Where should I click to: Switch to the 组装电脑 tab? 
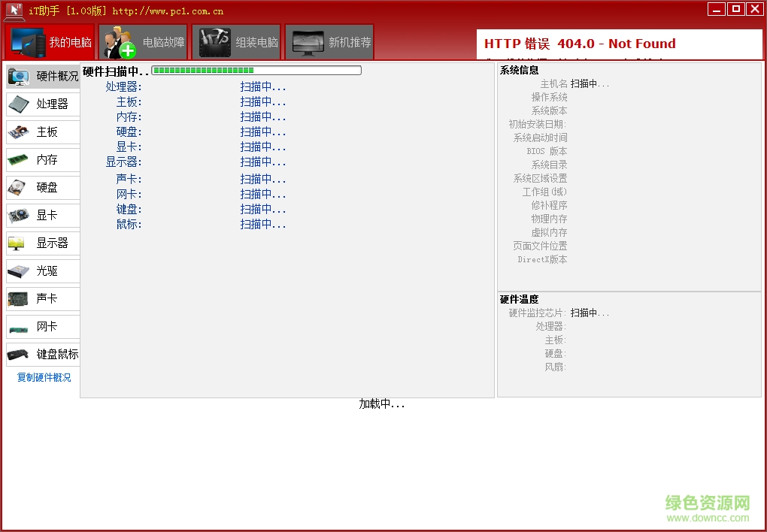pos(235,42)
